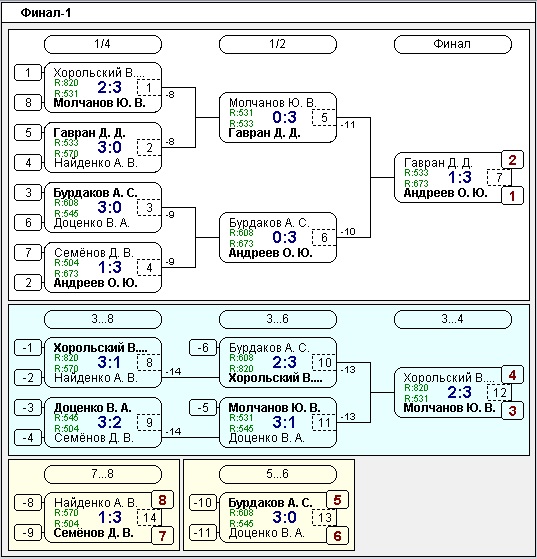The height and width of the screenshot is (559, 537).
Task: Click the 0:3 score of Бурдаков vs Андреев
Action: (285, 237)
